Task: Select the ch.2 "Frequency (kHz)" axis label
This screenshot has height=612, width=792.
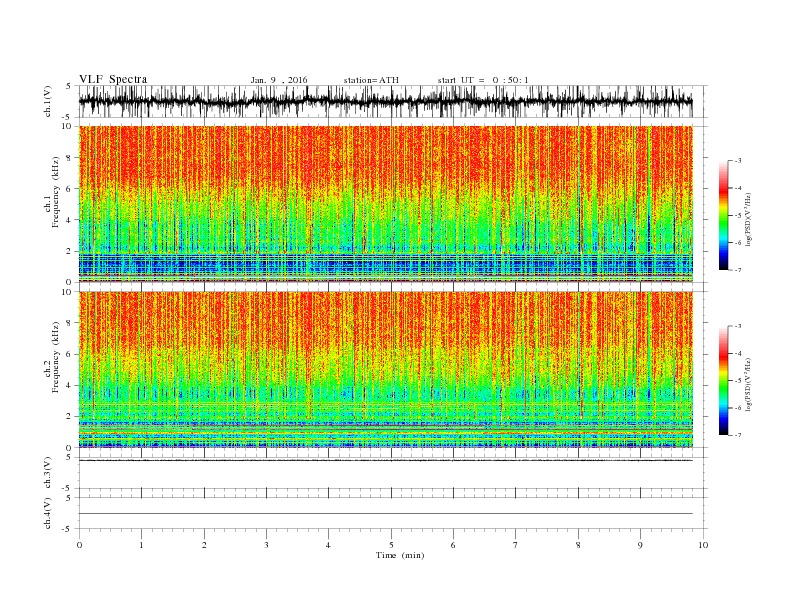Action: click(56, 357)
